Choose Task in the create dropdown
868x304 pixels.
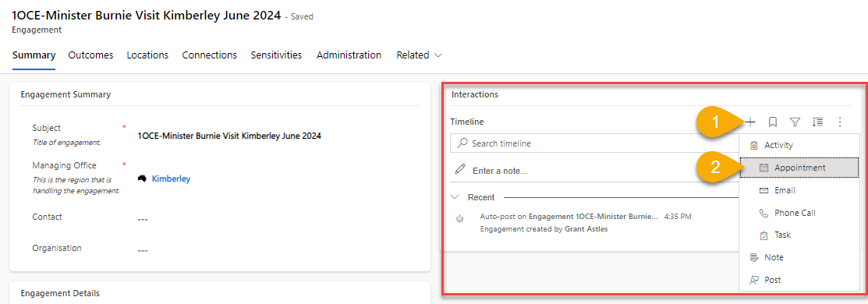coord(799,235)
